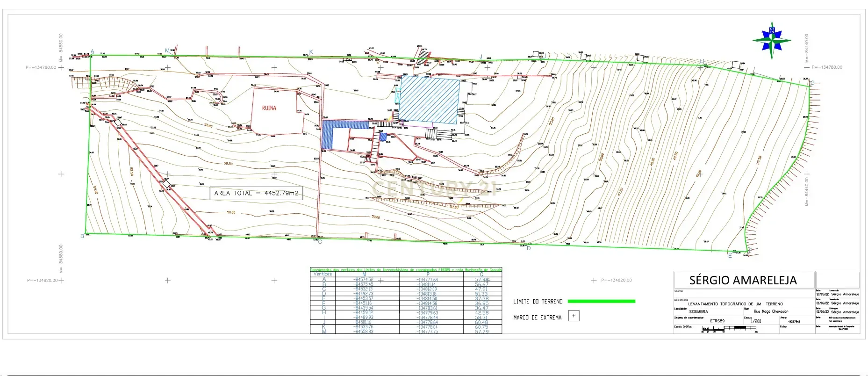Select vertex label A at top-left corner

[x=92, y=51]
